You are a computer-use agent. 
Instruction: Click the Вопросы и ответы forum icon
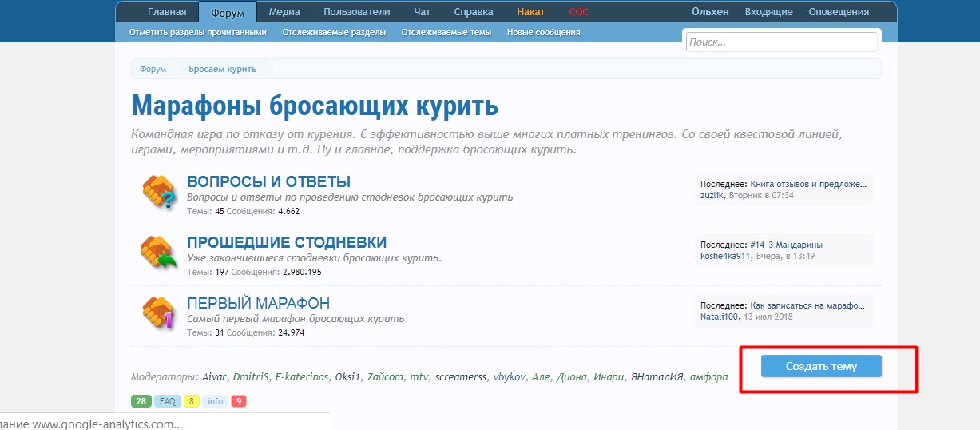(x=158, y=193)
